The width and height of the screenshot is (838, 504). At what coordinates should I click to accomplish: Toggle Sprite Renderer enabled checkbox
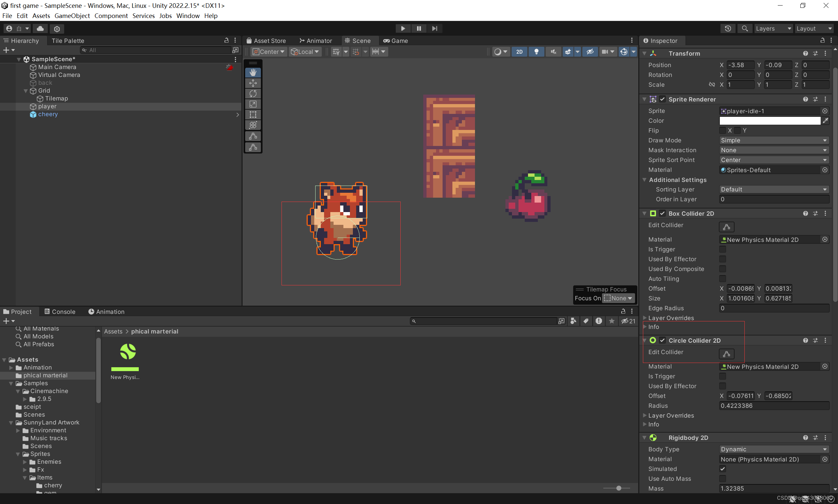(662, 99)
